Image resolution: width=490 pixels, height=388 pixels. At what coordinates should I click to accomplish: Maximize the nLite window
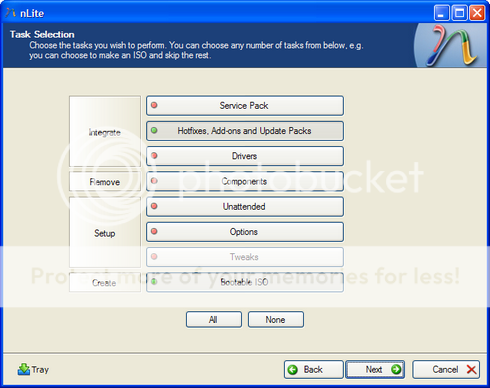point(460,13)
